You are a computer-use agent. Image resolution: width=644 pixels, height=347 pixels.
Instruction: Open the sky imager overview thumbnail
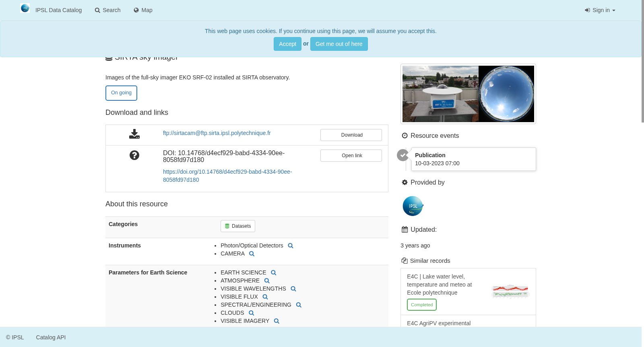click(468, 94)
